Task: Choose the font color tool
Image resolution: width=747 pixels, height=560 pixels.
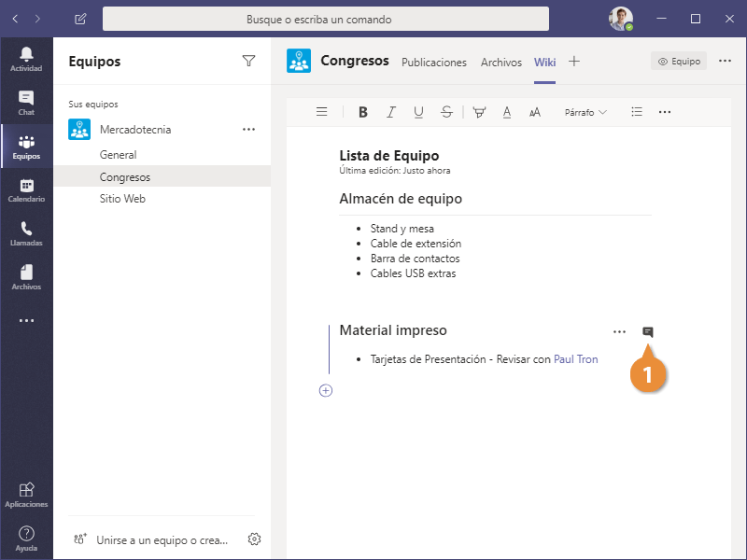Action: [x=507, y=112]
